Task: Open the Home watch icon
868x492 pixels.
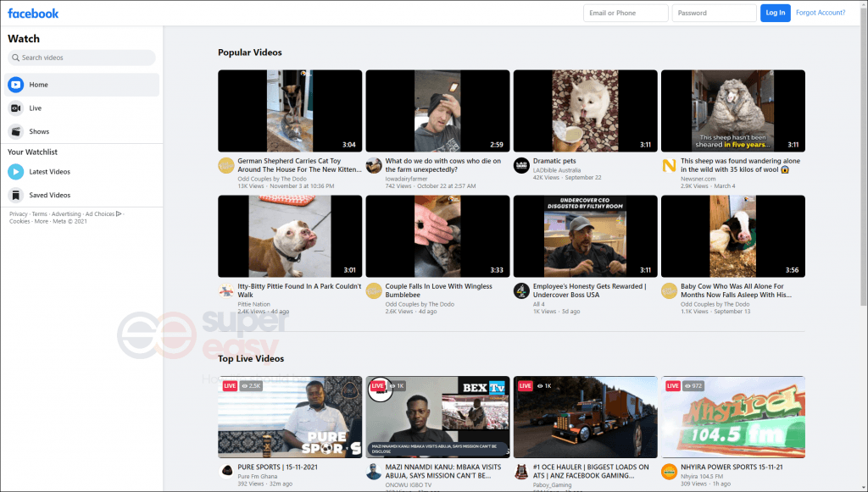Action: (x=15, y=85)
